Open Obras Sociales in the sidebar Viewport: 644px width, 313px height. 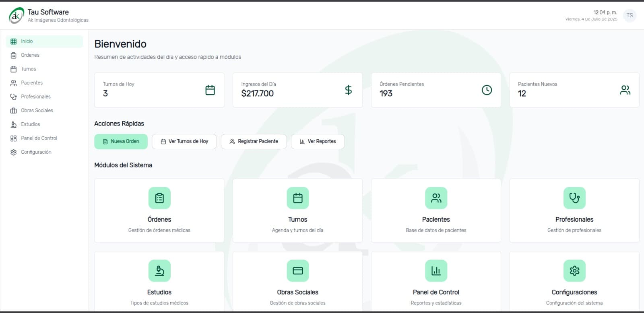(x=37, y=111)
